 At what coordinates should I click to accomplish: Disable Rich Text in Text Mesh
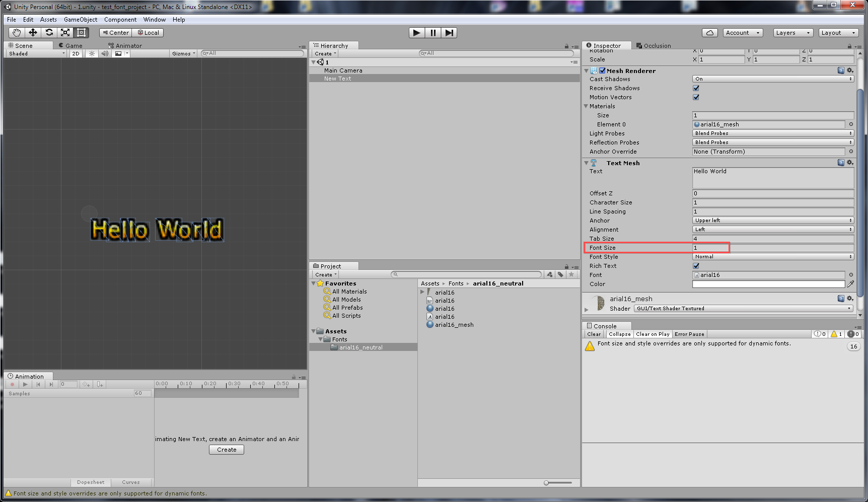696,266
